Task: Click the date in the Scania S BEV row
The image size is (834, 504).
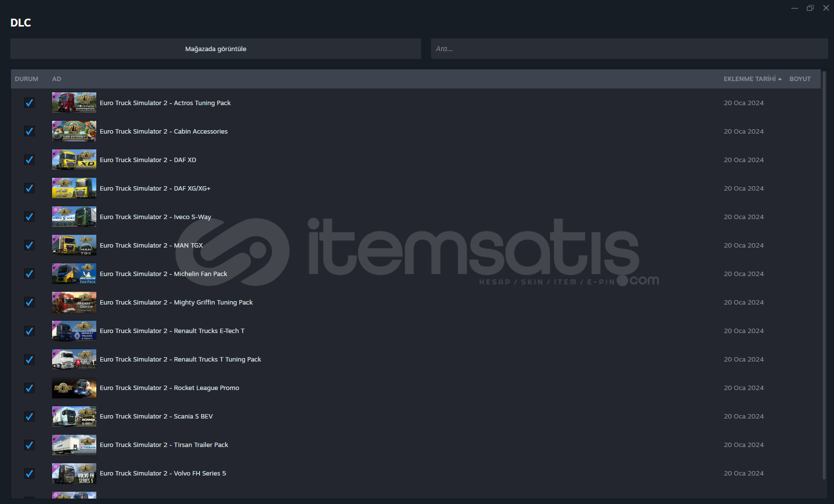Action: pos(744,416)
